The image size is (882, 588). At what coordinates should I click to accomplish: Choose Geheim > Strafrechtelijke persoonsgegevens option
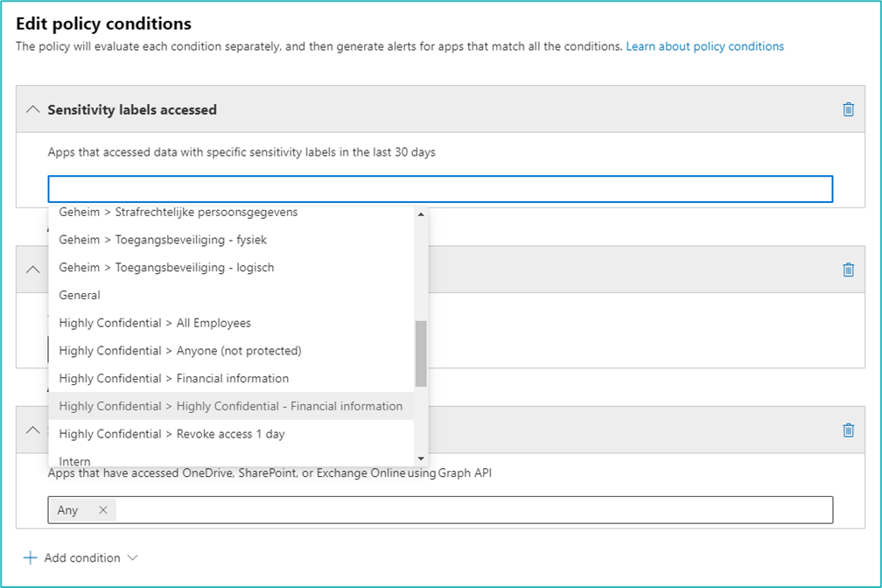tap(178, 213)
